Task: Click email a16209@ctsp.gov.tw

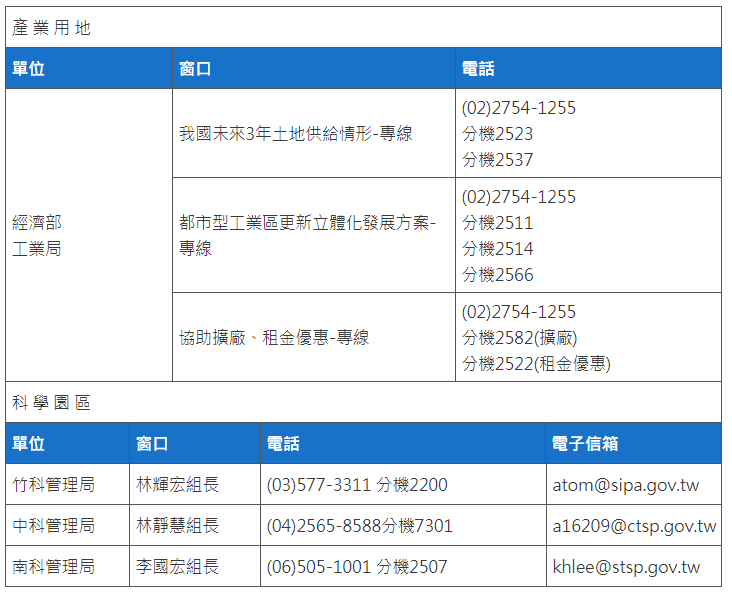Action: coord(634,526)
